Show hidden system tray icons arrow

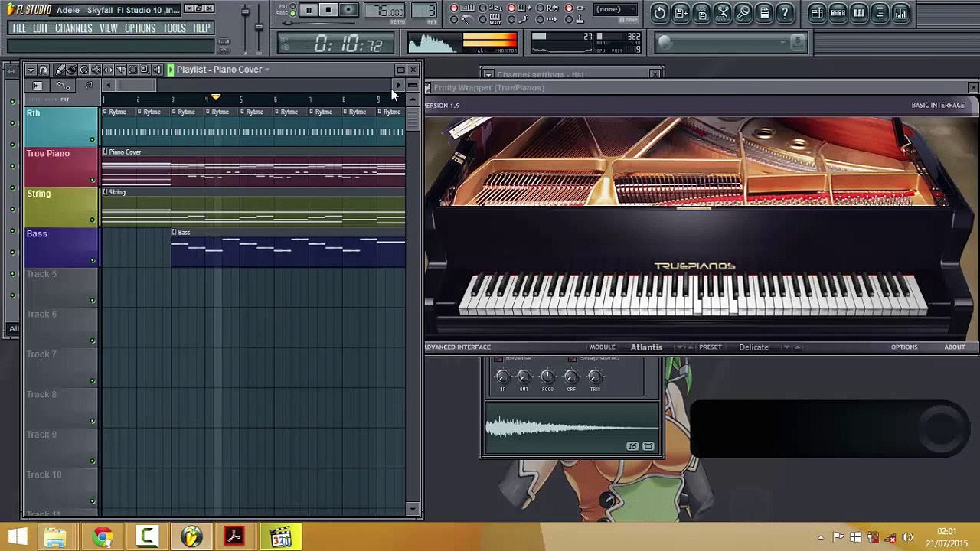coord(821,537)
